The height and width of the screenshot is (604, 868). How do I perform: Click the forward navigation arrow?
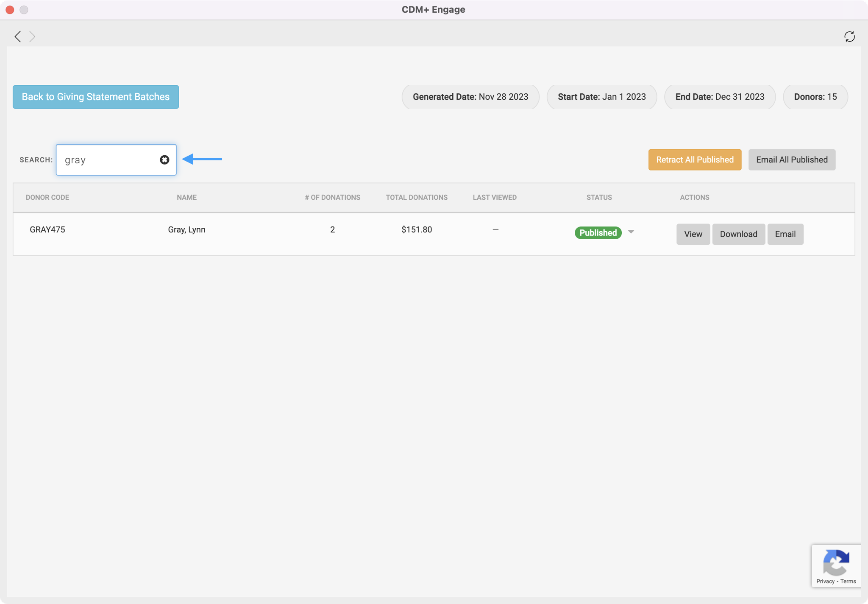[32, 36]
